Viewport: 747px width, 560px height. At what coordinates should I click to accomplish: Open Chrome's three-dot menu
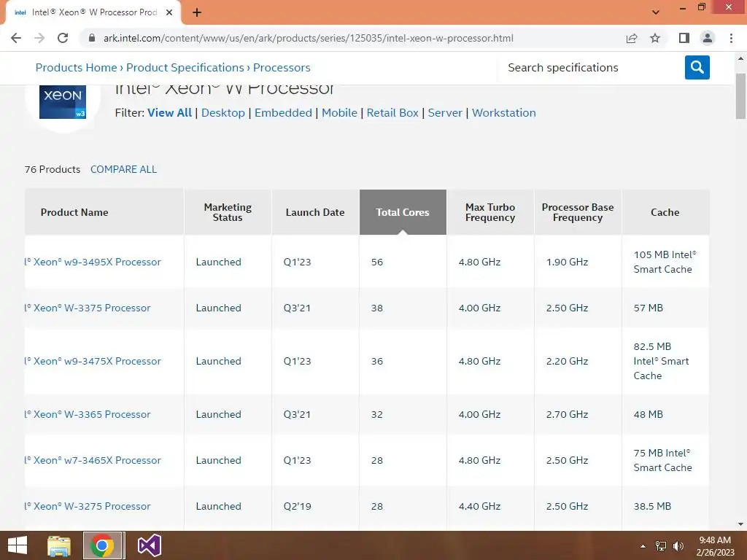(731, 38)
